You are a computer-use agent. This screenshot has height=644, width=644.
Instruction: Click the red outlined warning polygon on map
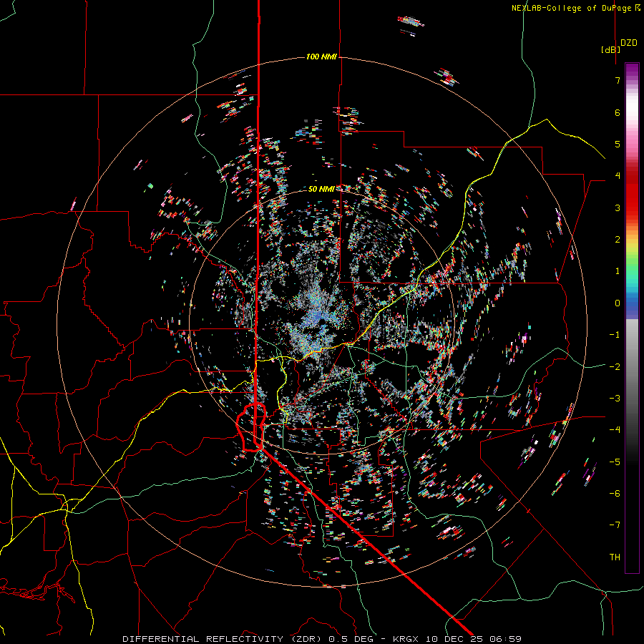251,427
